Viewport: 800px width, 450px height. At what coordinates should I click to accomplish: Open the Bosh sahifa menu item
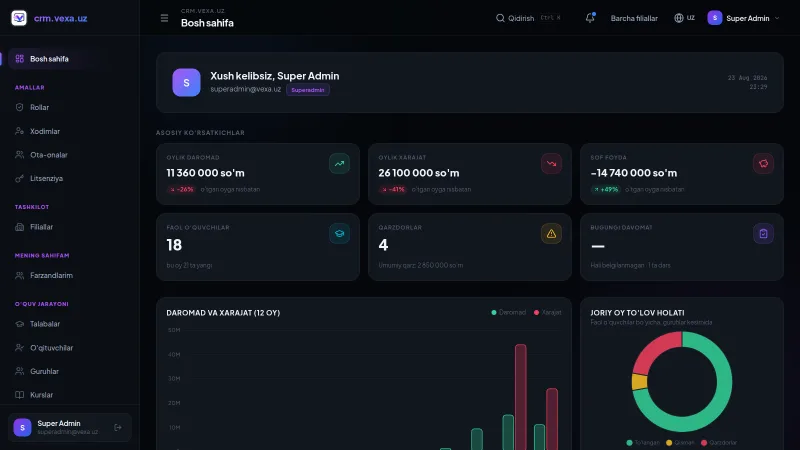pyautogui.click(x=69, y=59)
